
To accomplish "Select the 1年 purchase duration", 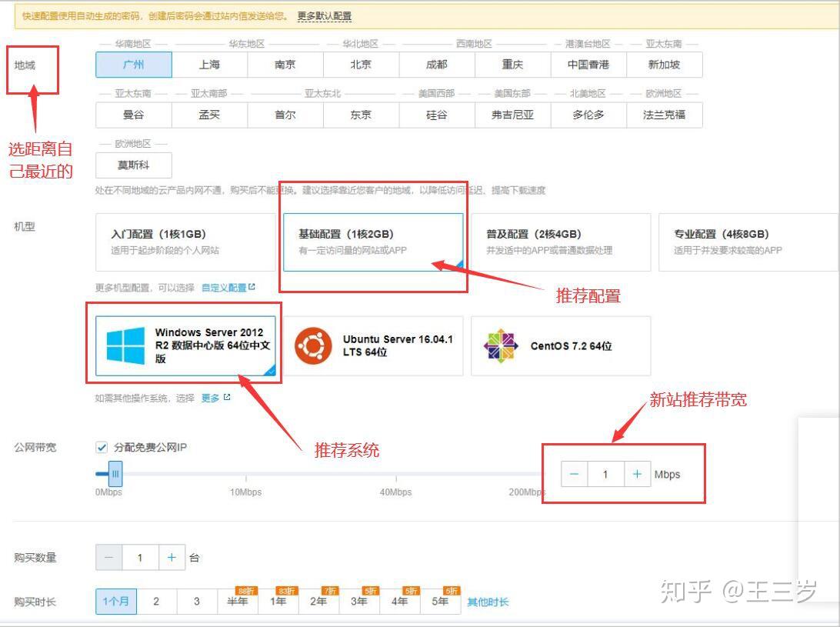I will coord(278,602).
